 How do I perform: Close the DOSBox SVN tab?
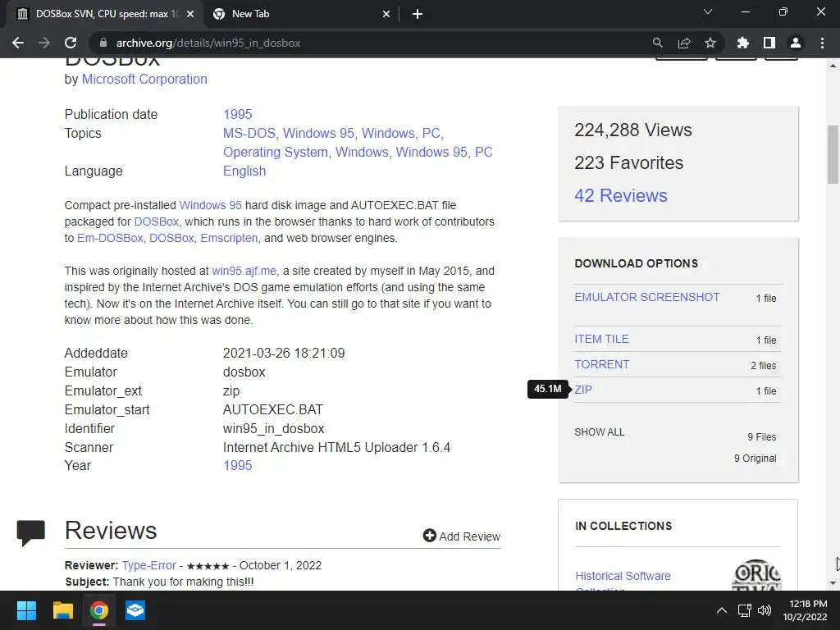190,14
